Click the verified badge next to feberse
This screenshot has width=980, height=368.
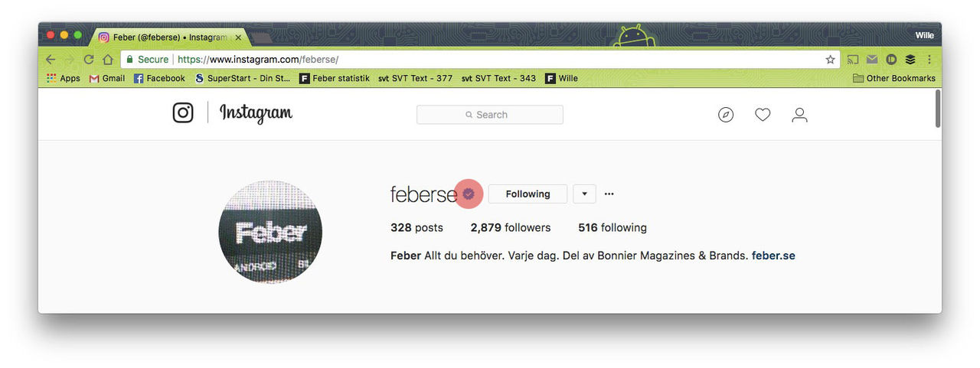tap(469, 194)
